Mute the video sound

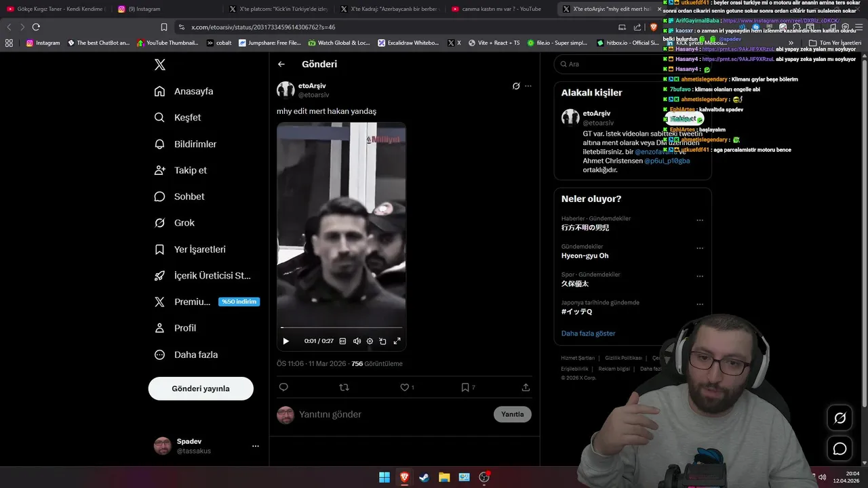[357, 341]
